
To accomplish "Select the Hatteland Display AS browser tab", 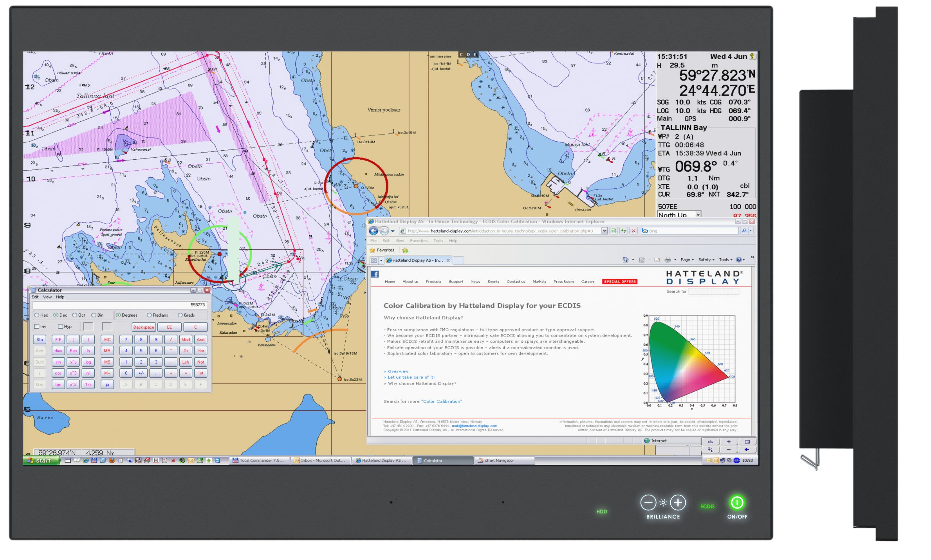I will point(419,260).
